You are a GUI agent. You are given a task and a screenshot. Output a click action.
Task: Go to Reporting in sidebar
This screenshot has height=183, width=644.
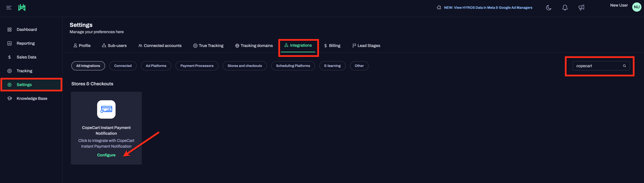[x=25, y=43]
